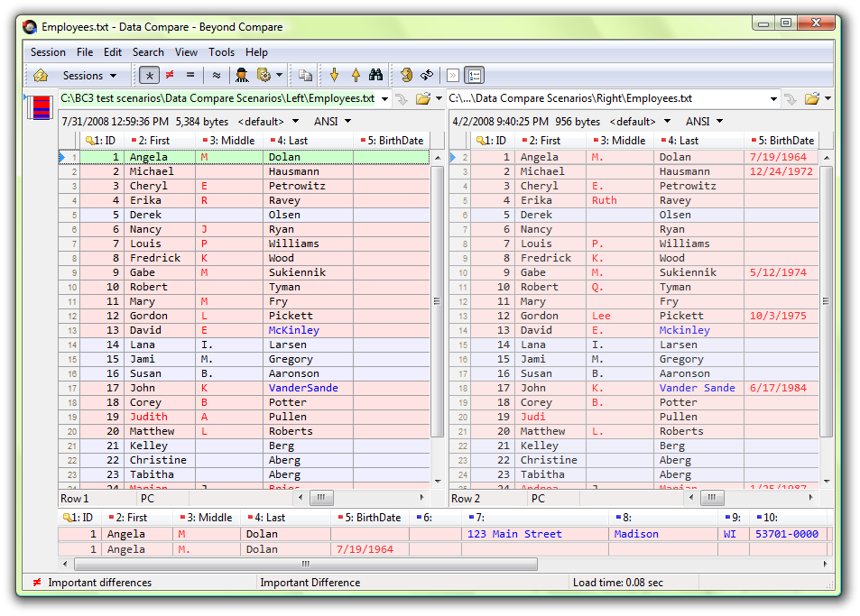Click the left file path input field
This screenshot has height=616, width=860.
pyautogui.click(x=218, y=98)
